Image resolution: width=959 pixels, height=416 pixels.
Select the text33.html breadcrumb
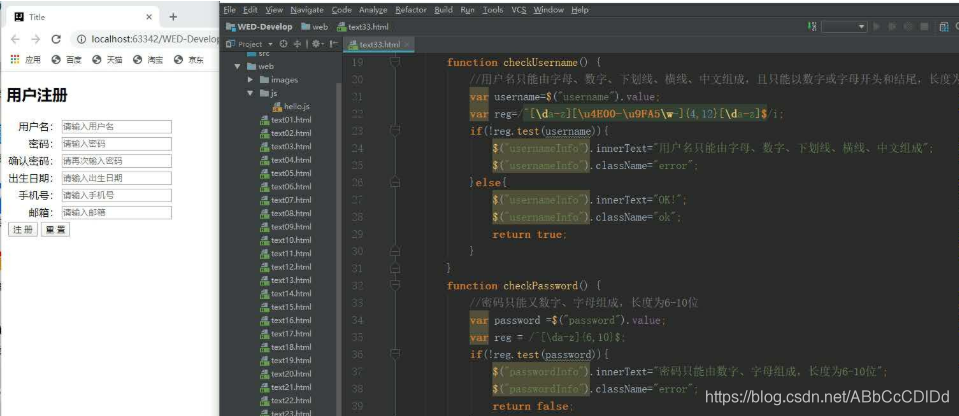tap(363, 27)
